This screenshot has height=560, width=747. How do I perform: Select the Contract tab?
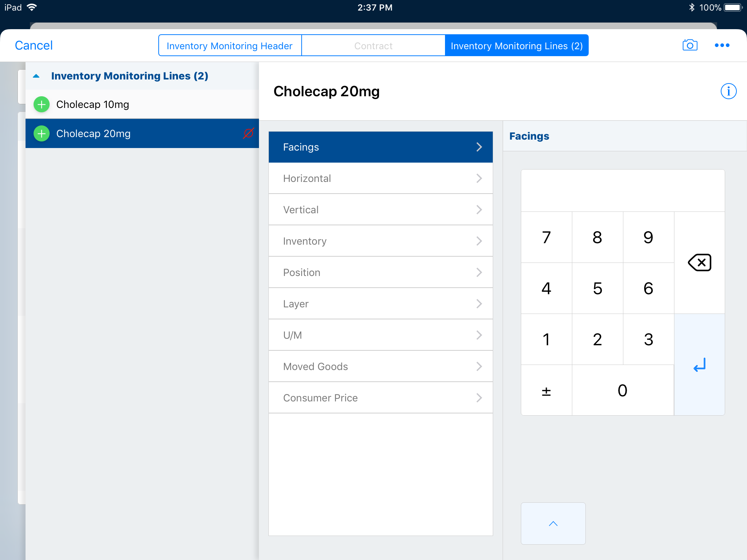373,46
